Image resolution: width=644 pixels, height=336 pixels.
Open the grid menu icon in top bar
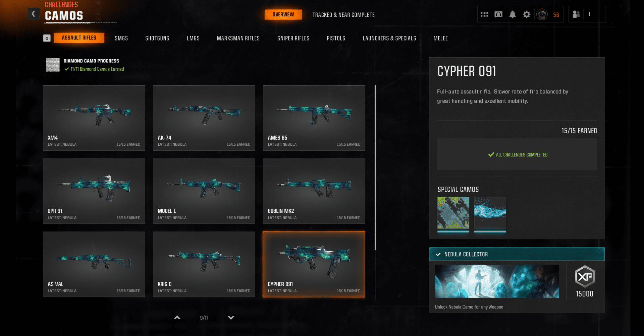tap(484, 14)
